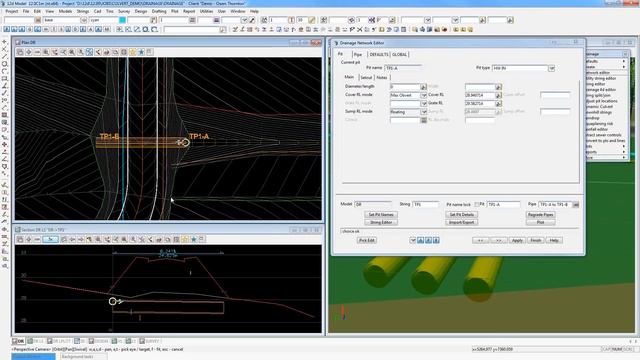Click the Grate RL picker icon

pyautogui.click(x=498, y=104)
